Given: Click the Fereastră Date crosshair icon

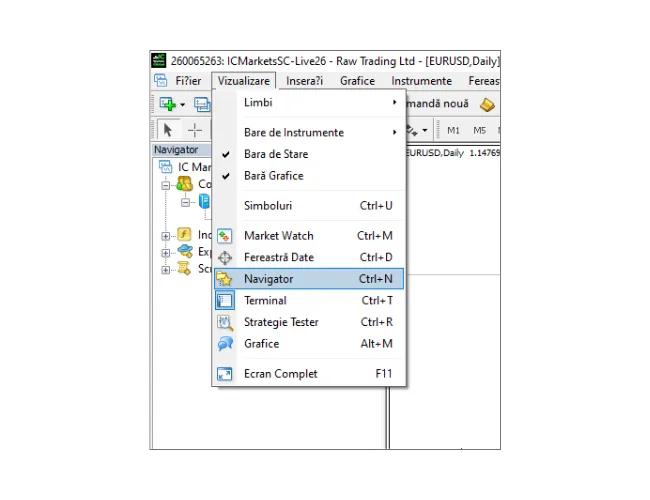Looking at the screenshot, I should (225, 257).
